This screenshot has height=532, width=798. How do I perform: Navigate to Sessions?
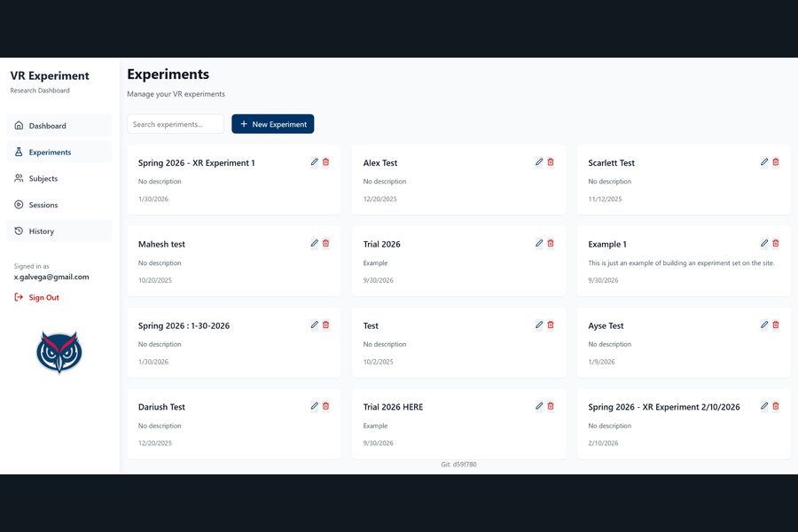coord(59,205)
